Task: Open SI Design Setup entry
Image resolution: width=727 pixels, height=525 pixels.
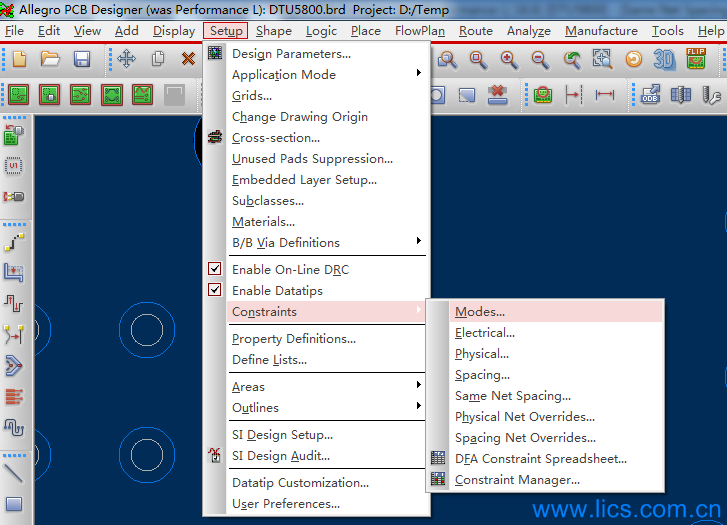Action: [x=327, y=435]
